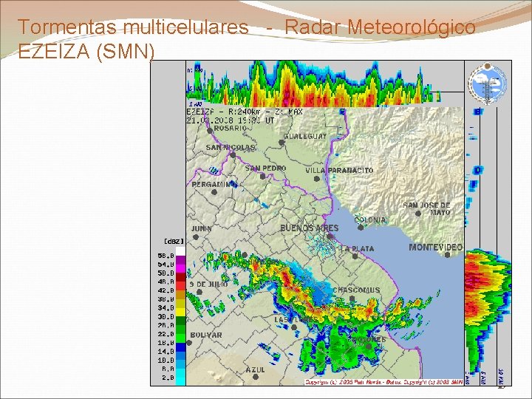Click the Montevideo city marker dot
Screen dimensions: 532x399
tap(448, 255)
